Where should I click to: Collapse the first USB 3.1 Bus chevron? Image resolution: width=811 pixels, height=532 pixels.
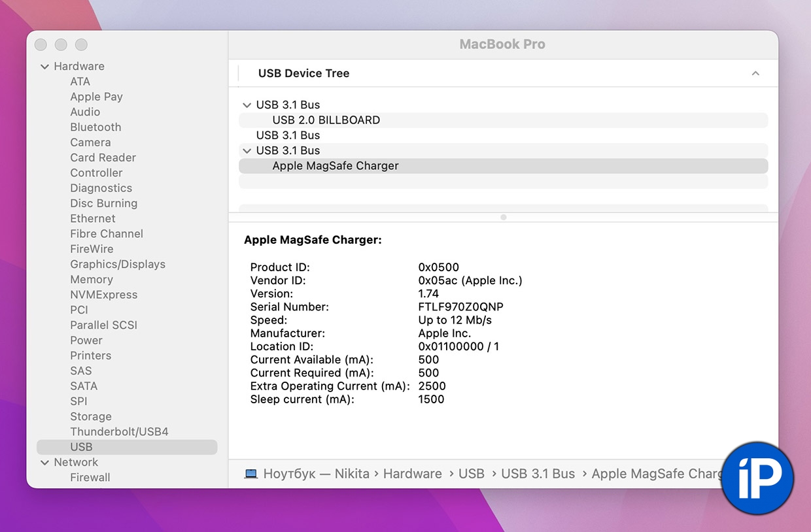pyautogui.click(x=247, y=105)
